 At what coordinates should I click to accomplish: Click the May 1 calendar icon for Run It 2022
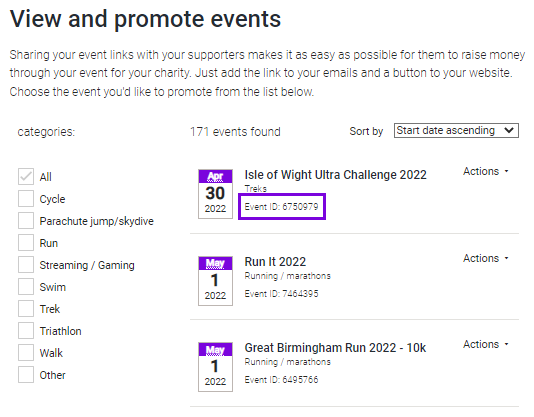(x=215, y=281)
